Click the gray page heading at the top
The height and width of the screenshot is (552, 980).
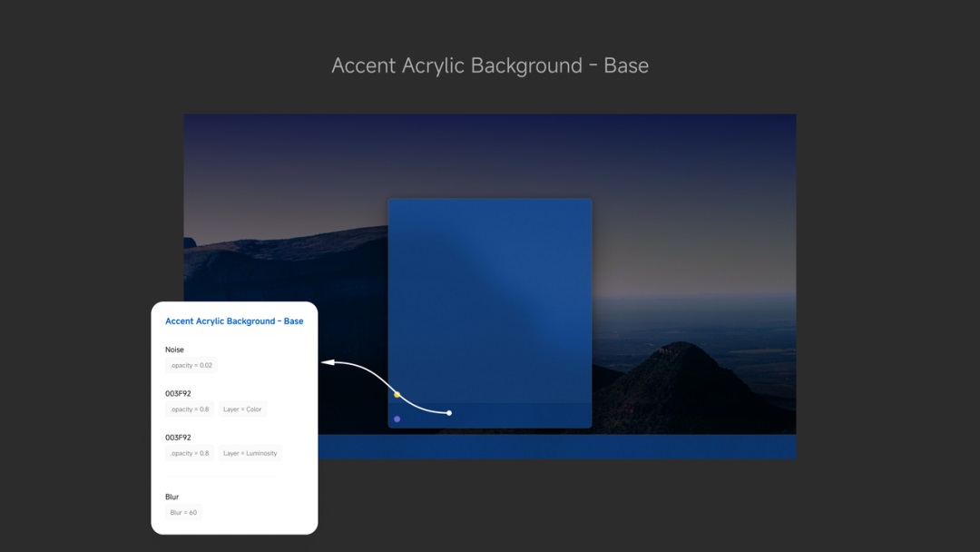tap(490, 65)
